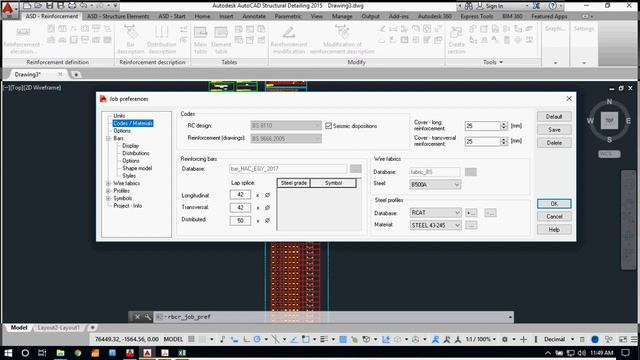This screenshot has height=360, width=640.
Task: Toggle the Ortho mode icon in status bar
Action: [x=247, y=339]
